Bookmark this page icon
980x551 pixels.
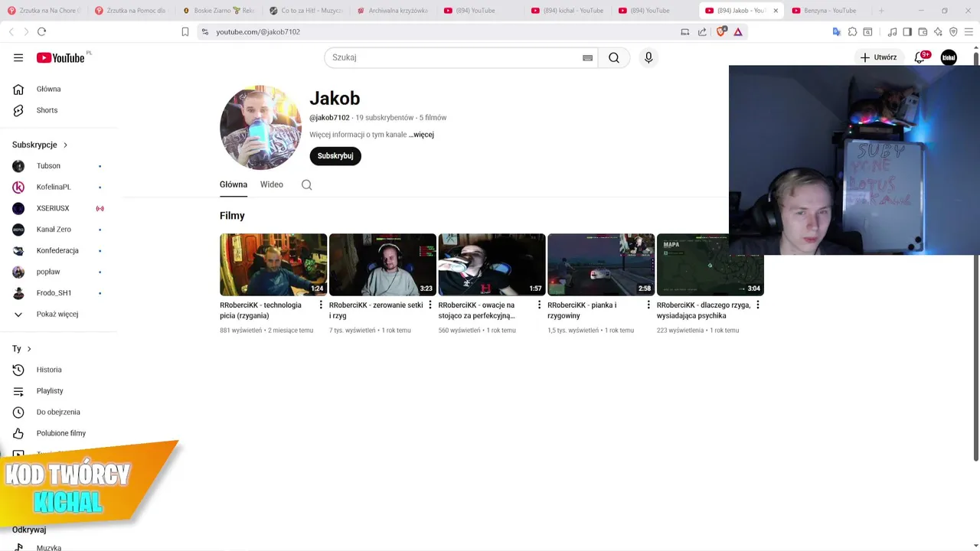click(x=185, y=31)
